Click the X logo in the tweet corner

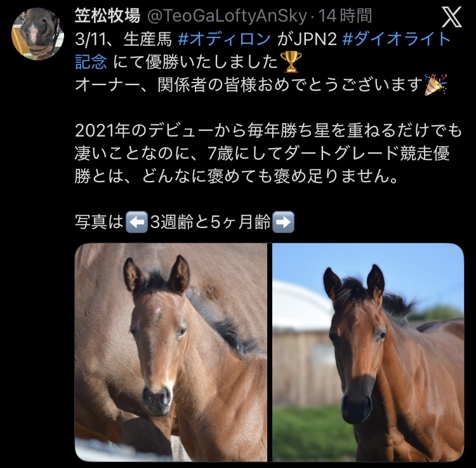(x=451, y=17)
